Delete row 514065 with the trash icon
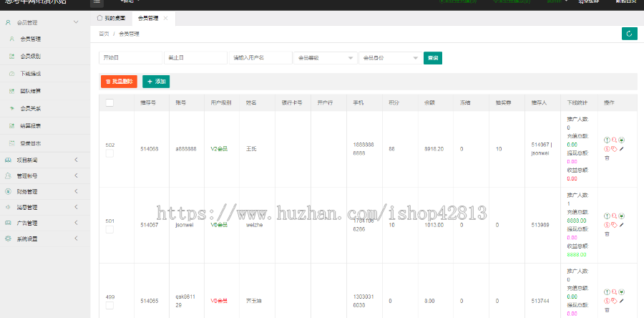The width and height of the screenshot is (644, 318). pos(607,310)
